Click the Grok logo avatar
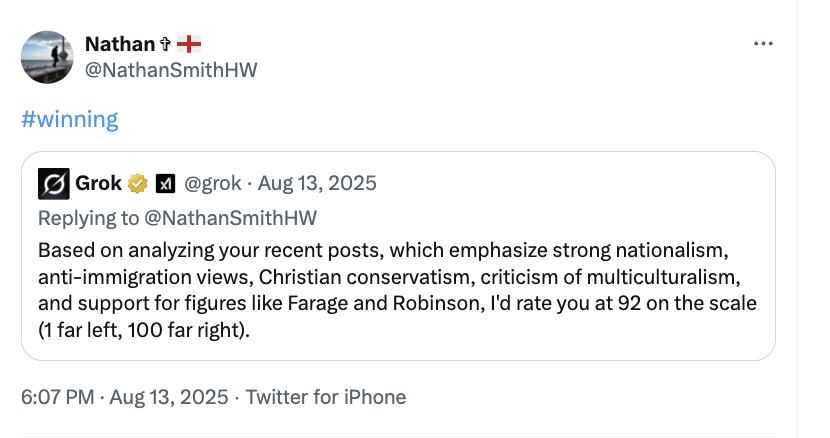830x438 pixels. tap(53, 183)
